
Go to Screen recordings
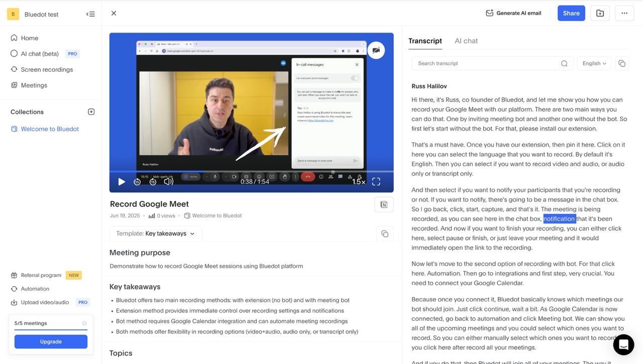(42, 69)
